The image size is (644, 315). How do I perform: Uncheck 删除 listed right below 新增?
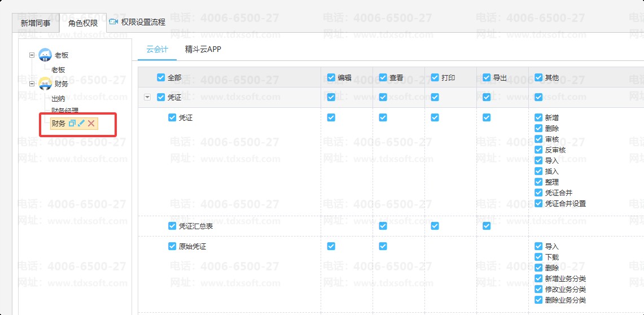[538, 129]
